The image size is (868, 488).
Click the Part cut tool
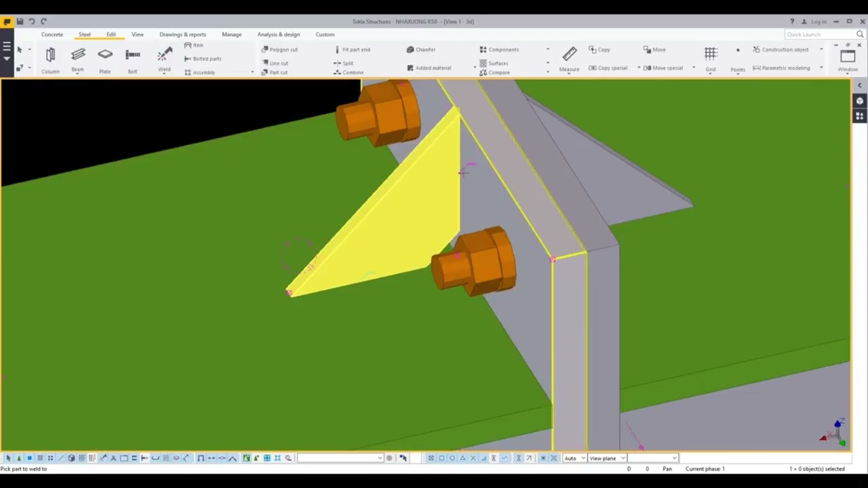pos(275,73)
